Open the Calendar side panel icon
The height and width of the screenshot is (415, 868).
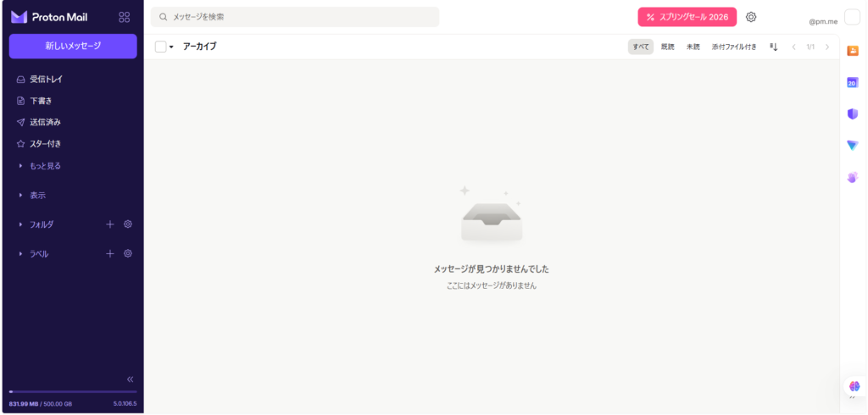853,82
